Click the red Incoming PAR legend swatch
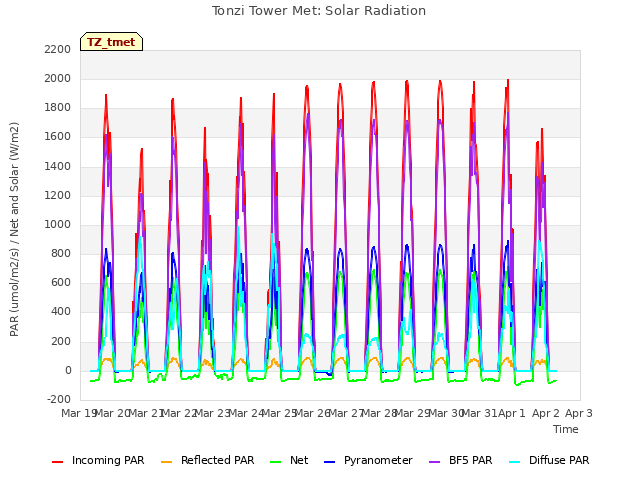Viewport: 640px width, 480px height. tap(58, 462)
